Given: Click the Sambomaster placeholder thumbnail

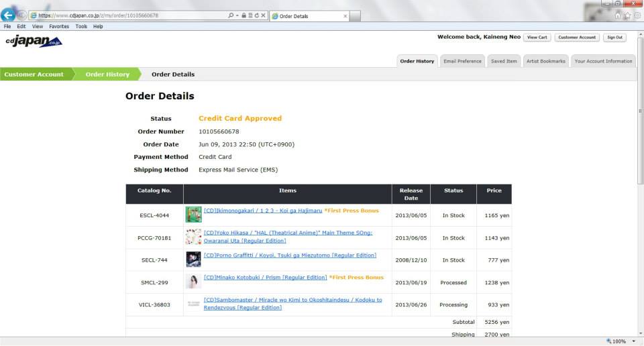Looking at the screenshot, I should [x=193, y=304].
